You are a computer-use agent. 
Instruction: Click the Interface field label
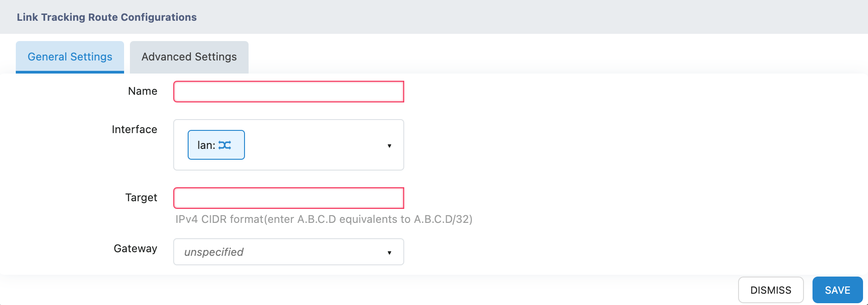134,129
